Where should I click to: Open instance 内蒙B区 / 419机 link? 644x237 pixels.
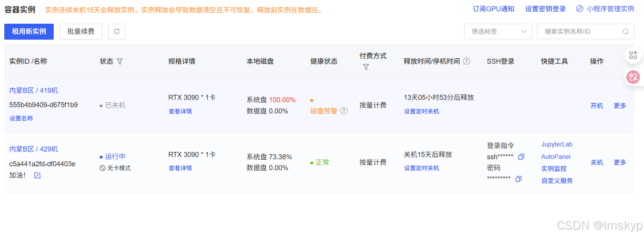(x=34, y=91)
